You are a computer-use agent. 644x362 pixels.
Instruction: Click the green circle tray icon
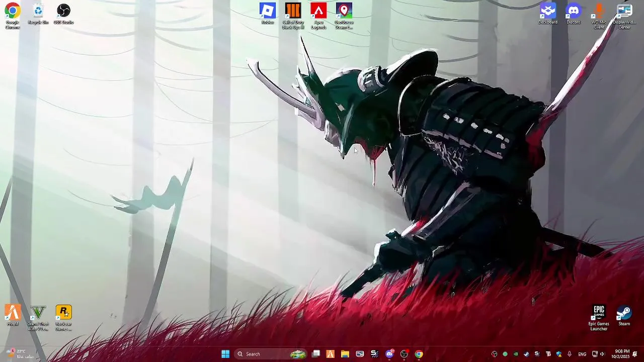tap(505, 354)
